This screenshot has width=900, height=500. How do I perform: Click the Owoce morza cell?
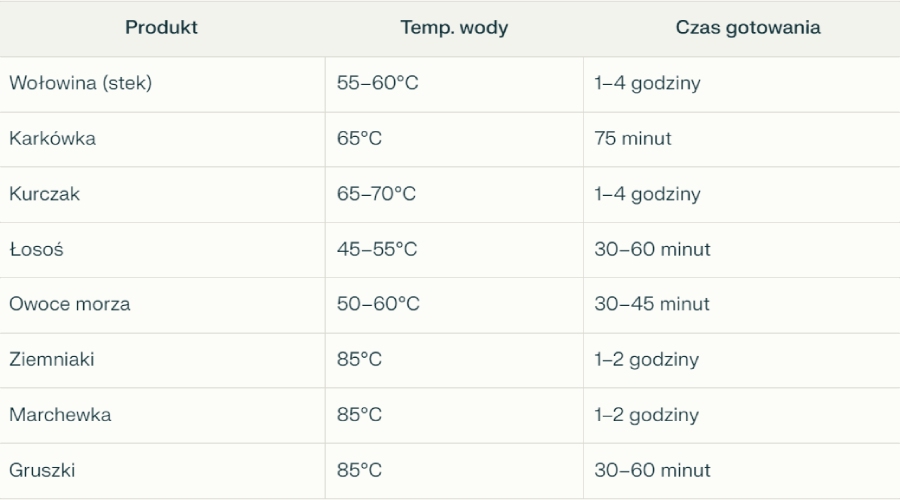coord(70,304)
